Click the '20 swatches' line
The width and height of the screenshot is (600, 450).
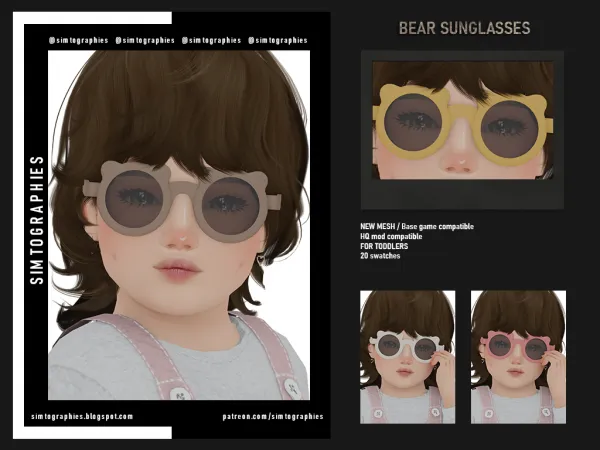pyautogui.click(x=380, y=256)
